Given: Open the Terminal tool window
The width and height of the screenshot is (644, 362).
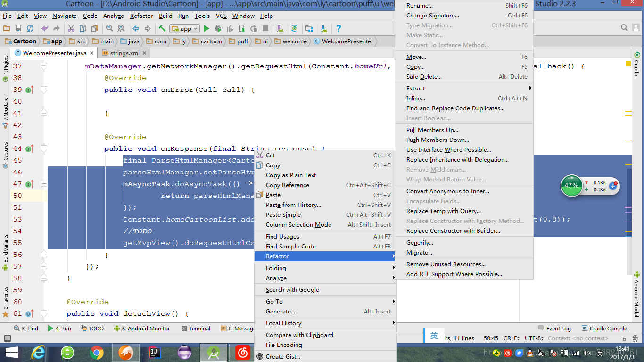Looking at the screenshot, I should coord(195,329).
